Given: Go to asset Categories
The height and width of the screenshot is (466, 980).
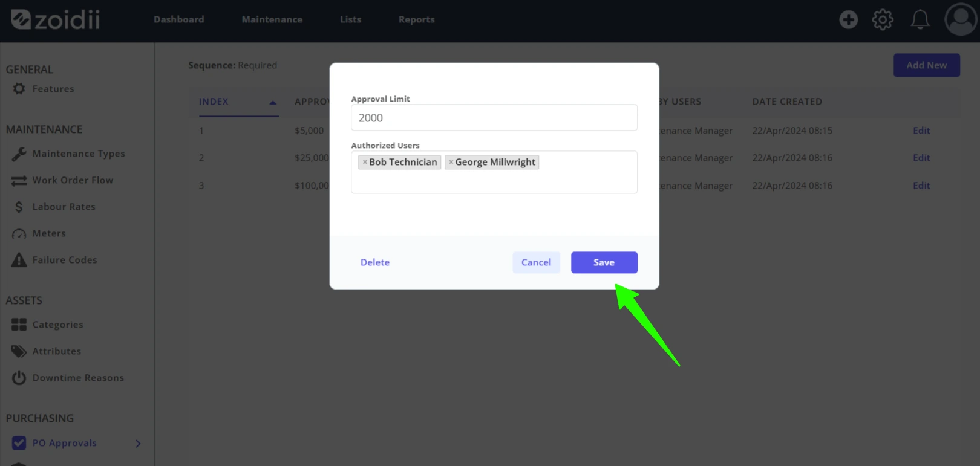Looking at the screenshot, I should [x=58, y=325].
